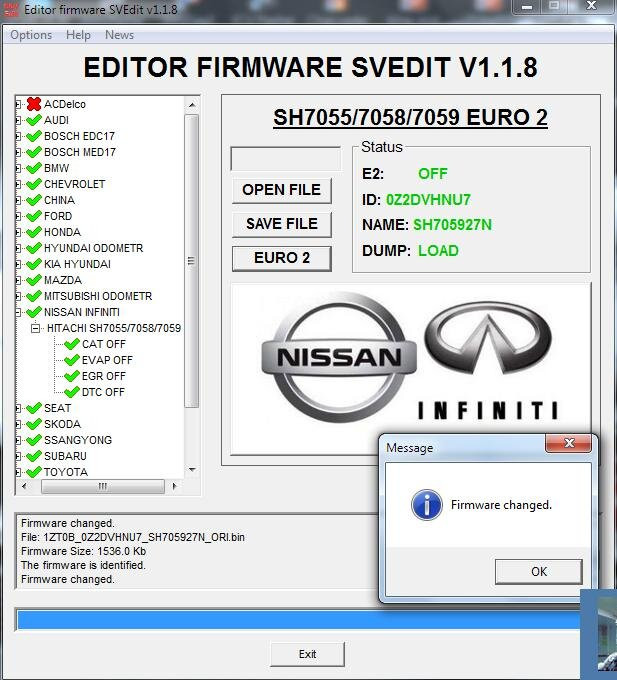617x680 pixels.
Task: Click the tree's vertical scrollbar thumb
Action: [x=192, y=261]
